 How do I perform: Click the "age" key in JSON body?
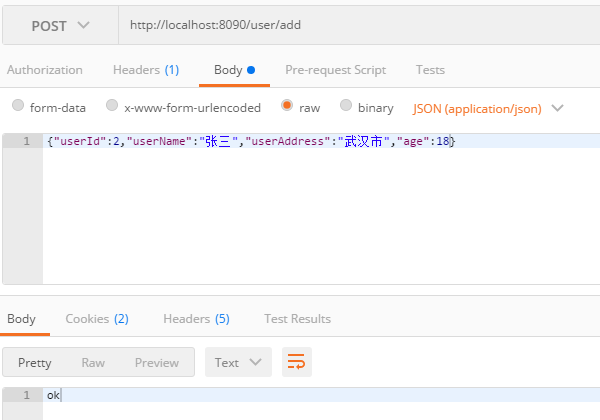pos(412,142)
